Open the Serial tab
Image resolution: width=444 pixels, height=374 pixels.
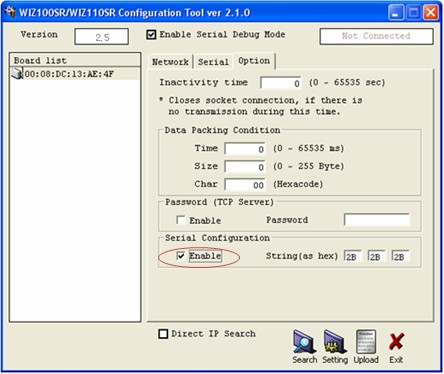(213, 62)
